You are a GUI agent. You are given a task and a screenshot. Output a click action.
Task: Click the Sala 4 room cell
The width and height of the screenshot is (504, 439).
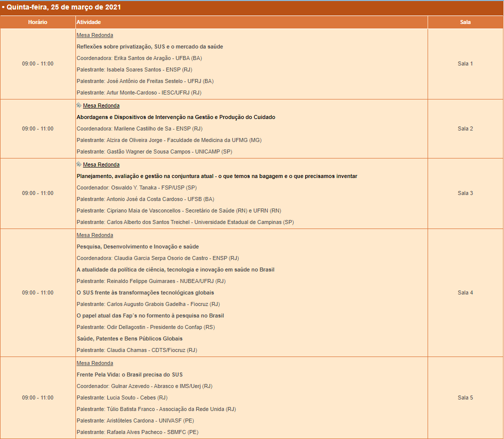pos(466,292)
